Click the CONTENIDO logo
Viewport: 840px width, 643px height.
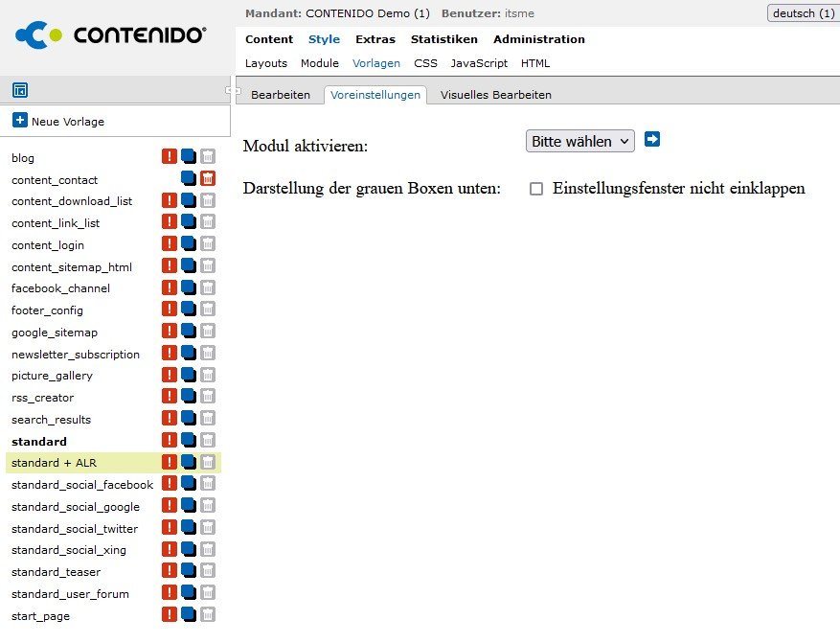111,35
